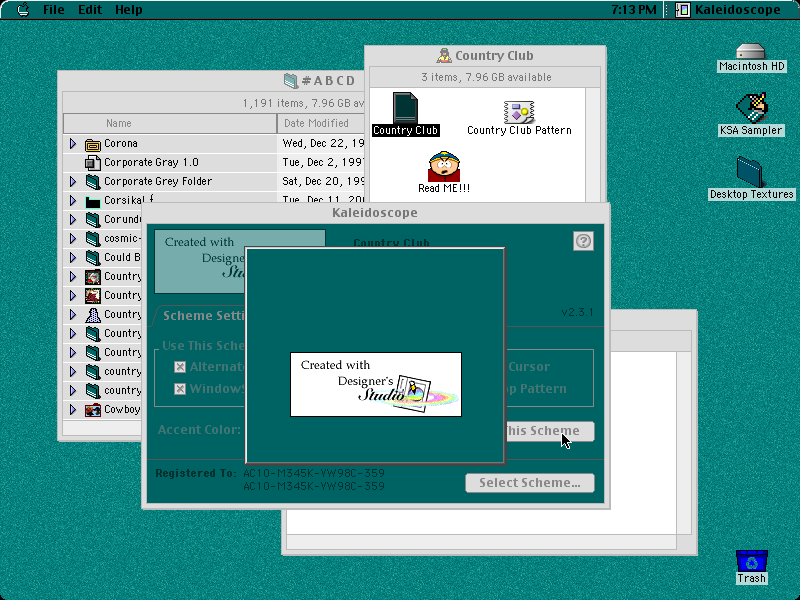
Task: Expand the Cowboy folder disclosure triangle
Action: coord(73,410)
